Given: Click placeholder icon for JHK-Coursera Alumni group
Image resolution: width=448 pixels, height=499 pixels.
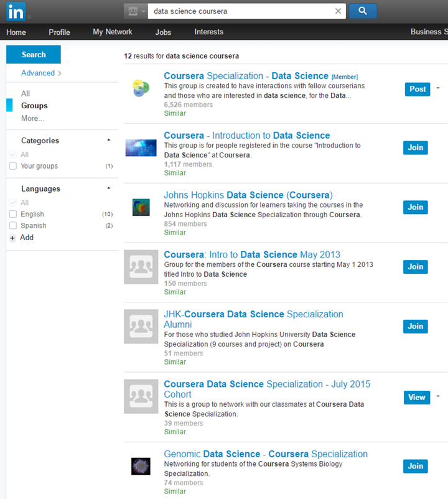Looking at the screenshot, I should pos(141,327).
